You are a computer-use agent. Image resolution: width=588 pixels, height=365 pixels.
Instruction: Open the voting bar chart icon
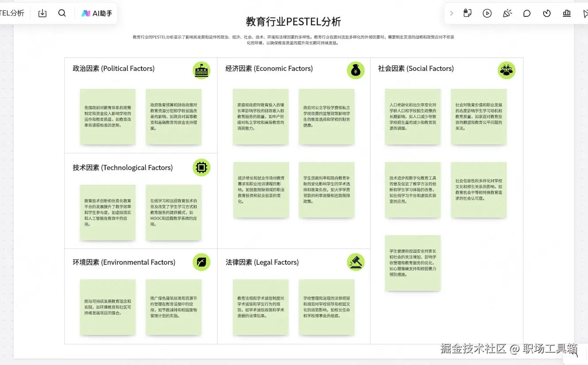click(567, 13)
